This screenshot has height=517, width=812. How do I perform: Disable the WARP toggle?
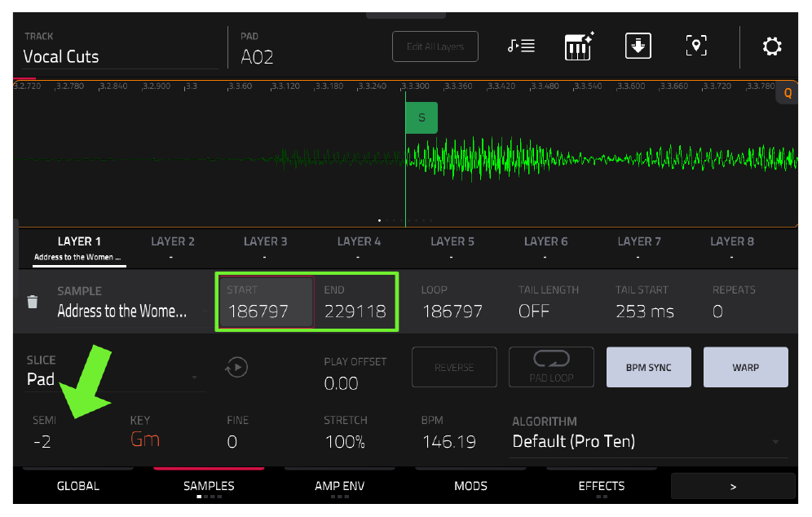pos(746,367)
